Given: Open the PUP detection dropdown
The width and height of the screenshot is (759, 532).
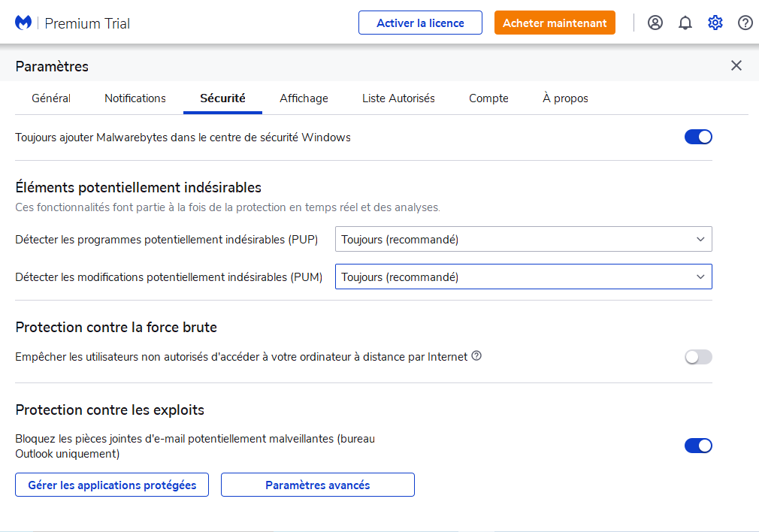Looking at the screenshot, I should pyautogui.click(x=523, y=239).
